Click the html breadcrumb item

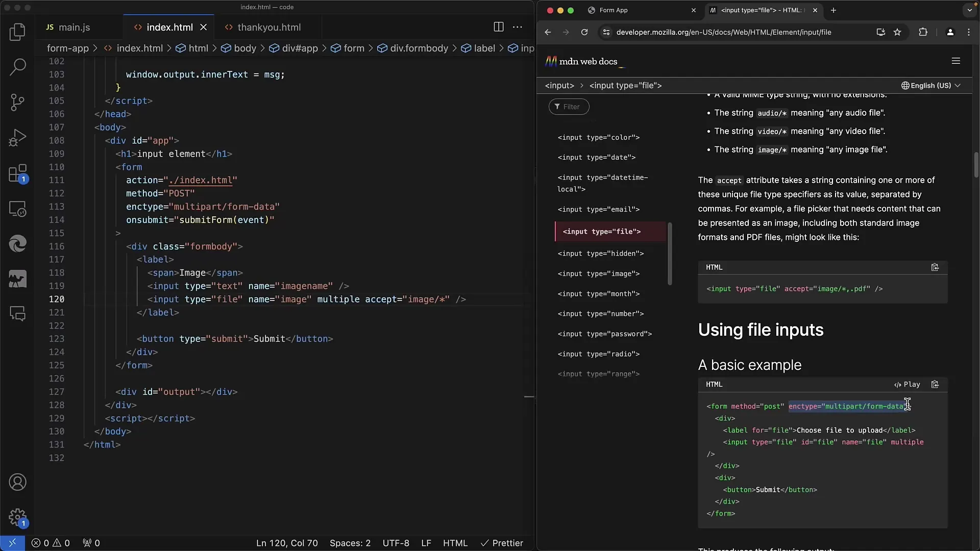point(199,48)
